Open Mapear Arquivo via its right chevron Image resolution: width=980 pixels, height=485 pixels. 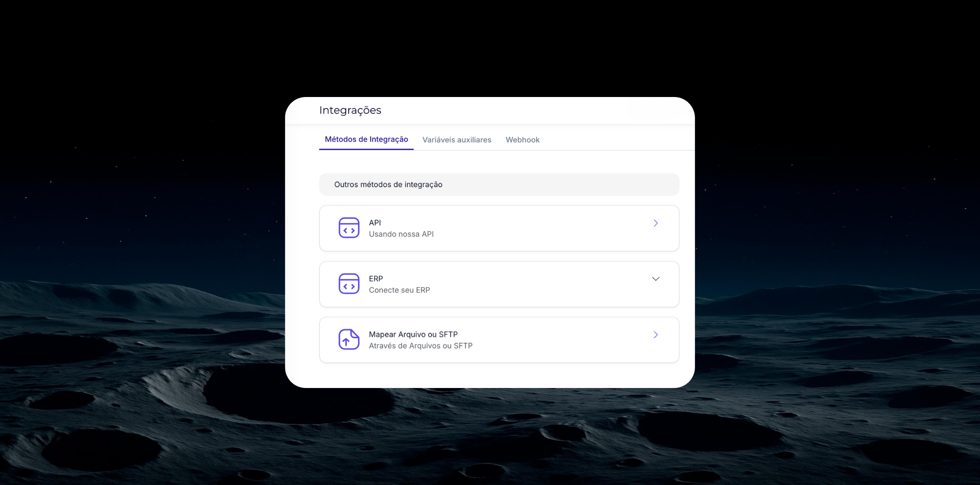655,335
